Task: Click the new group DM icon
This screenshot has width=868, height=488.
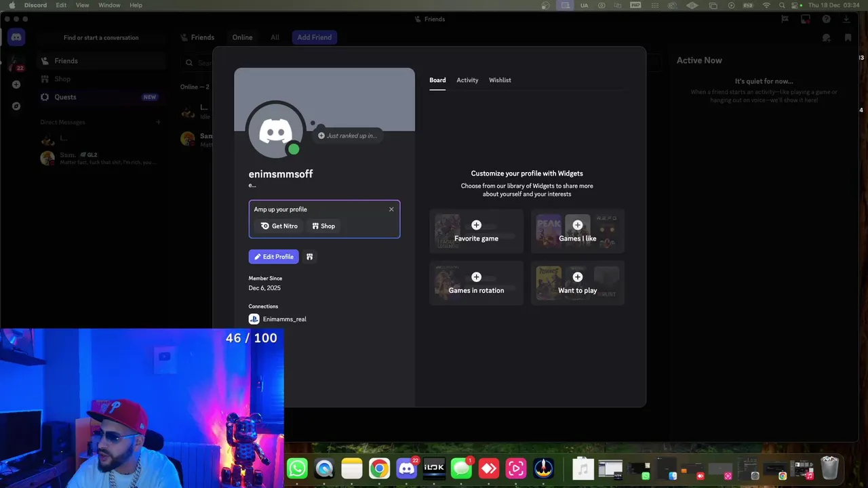Action: click(826, 38)
